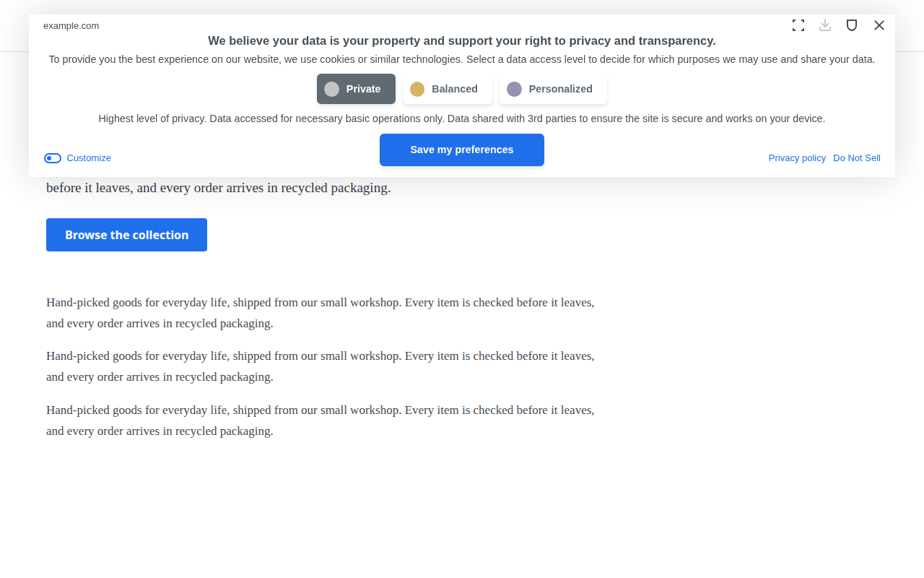Follow the Do Not Sell link

pyautogui.click(x=857, y=158)
